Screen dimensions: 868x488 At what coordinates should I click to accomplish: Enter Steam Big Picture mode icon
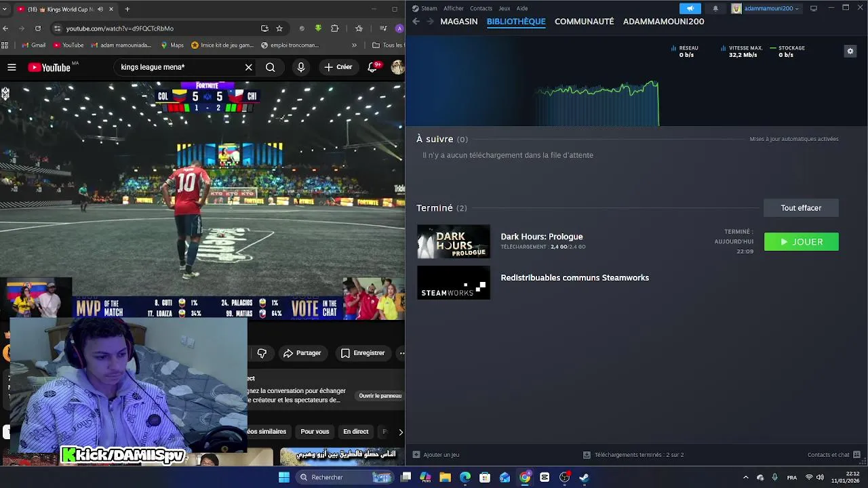[x=814, y=8]
